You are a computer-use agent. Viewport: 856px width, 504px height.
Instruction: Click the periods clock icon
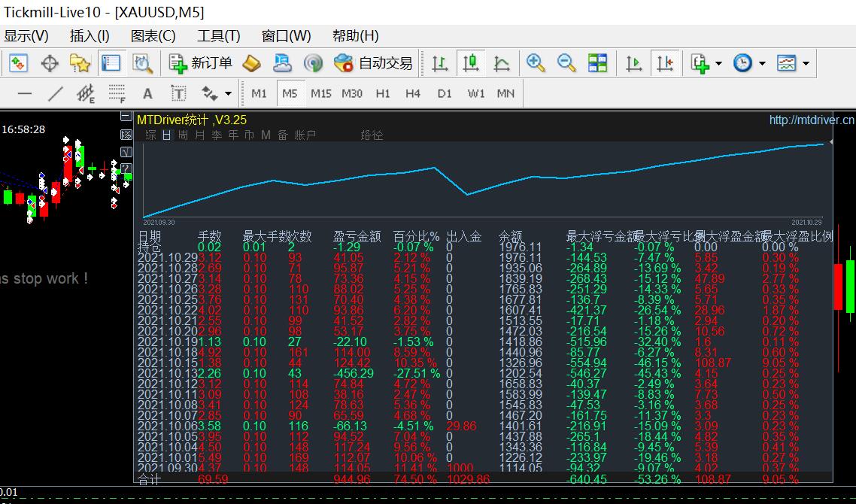(742, 63)
